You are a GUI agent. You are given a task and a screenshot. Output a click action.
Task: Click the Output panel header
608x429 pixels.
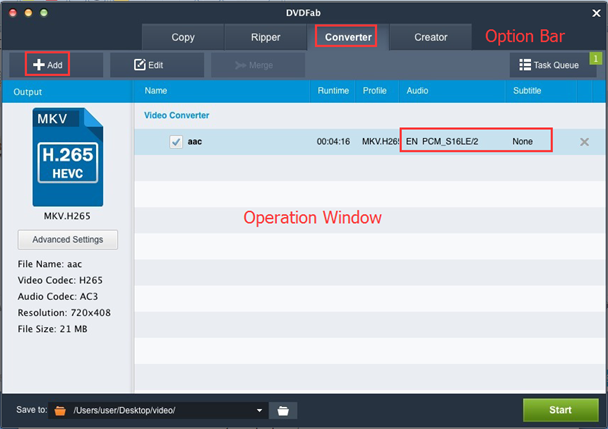pyautogui.click(x=28, y=92)
